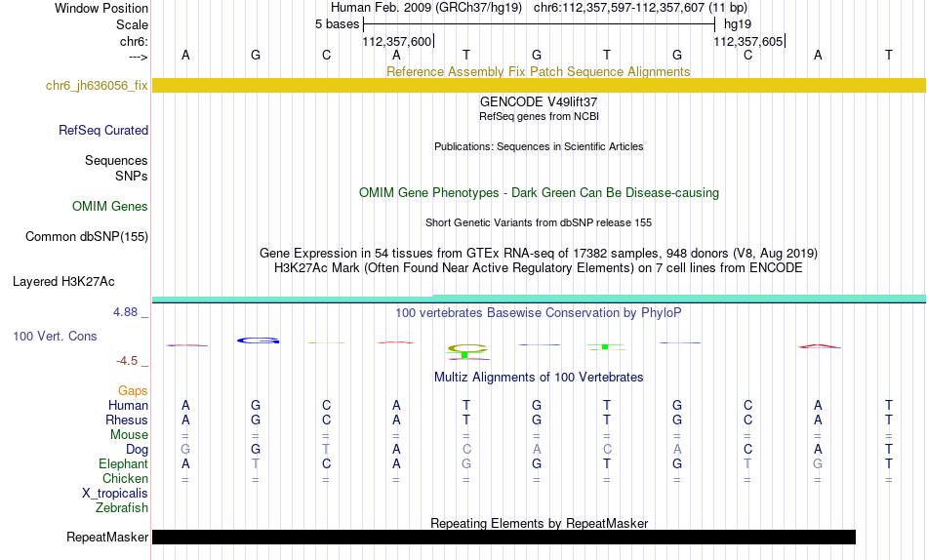
Task: Click the black RepeatMasker element bar
Action: [x=504, y=537]
